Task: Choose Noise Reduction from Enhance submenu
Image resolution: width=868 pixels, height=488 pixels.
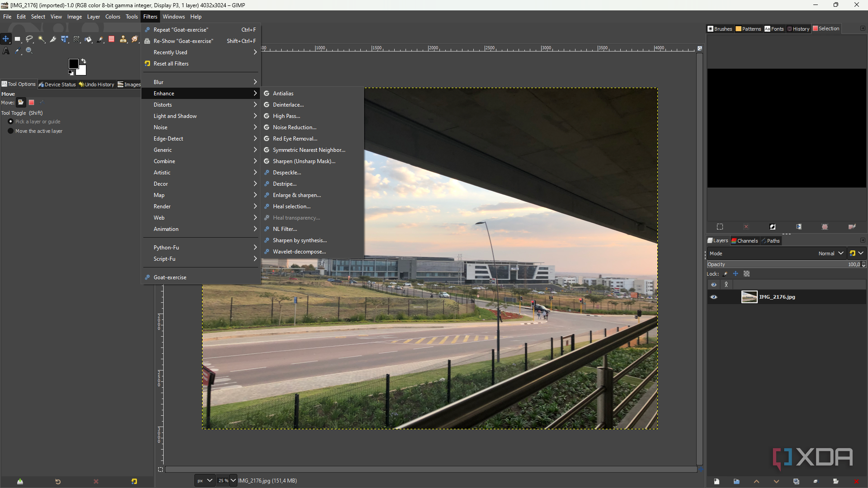Action: click(x=312, y=127)
